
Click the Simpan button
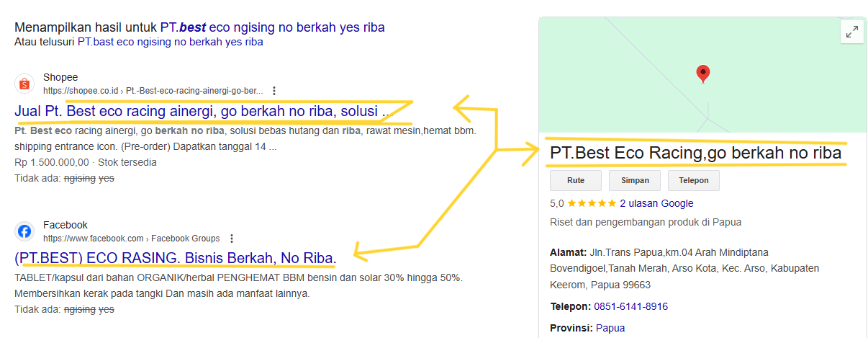635,180
